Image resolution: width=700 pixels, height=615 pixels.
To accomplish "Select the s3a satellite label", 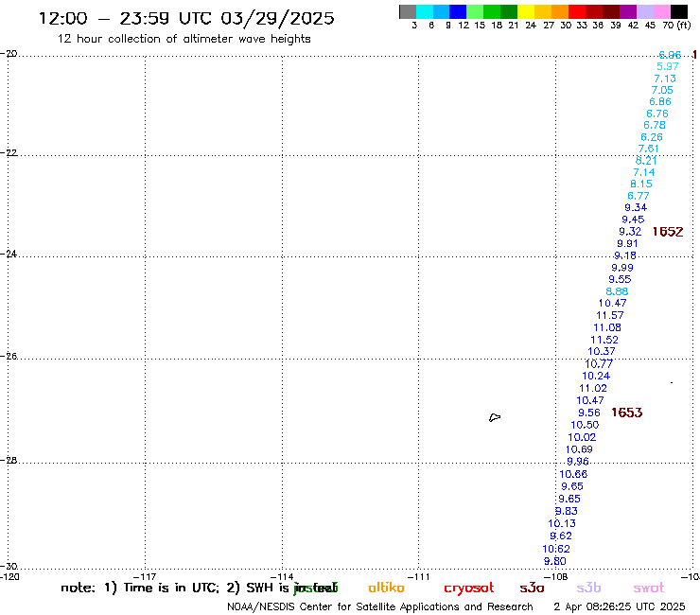I will pos(532,589).
